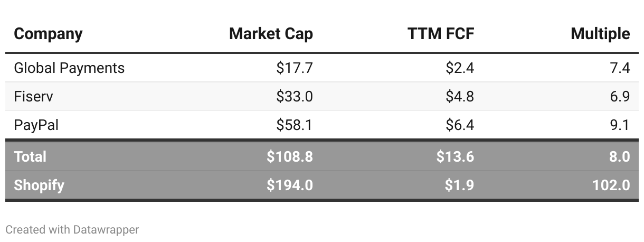Select the Global Payments row label
644x242 pixels.
pos(69,68)
